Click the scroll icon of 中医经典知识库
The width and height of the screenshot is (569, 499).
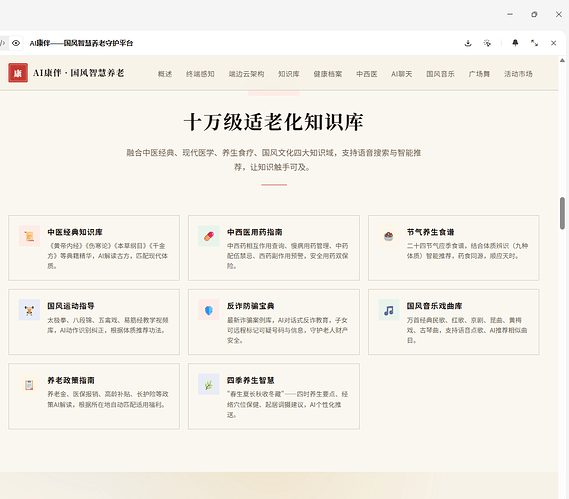pos(29,236)
